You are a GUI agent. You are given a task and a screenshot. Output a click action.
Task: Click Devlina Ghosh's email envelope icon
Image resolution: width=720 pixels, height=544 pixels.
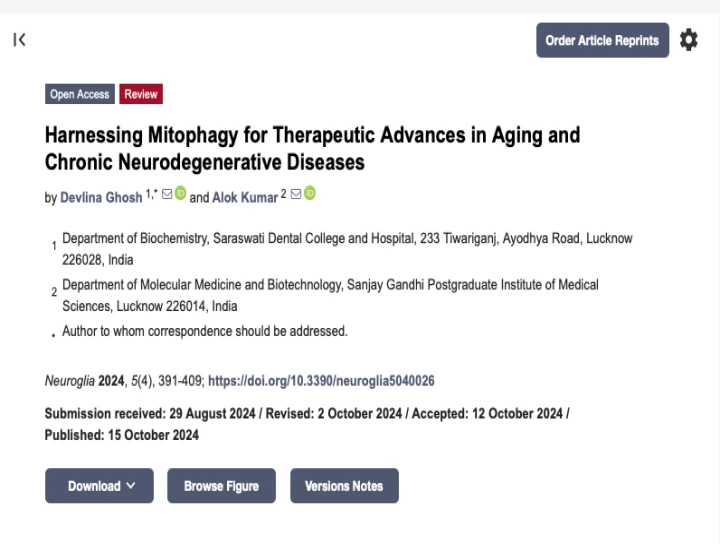point(167,194)
